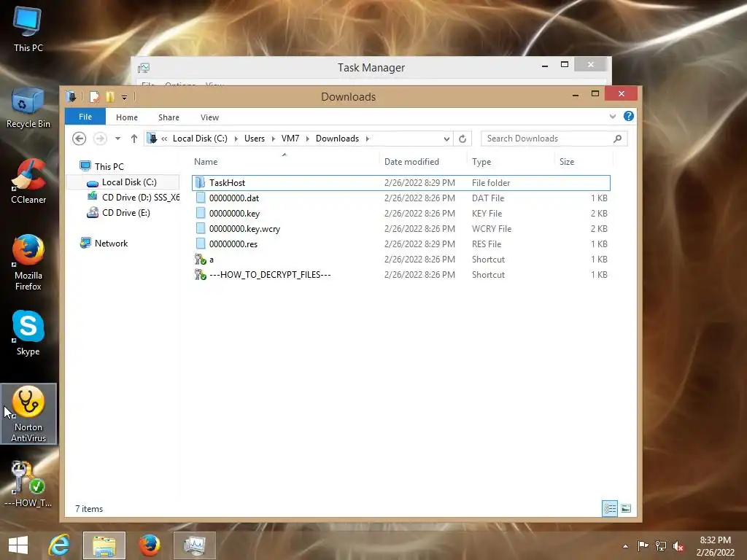Select the TaskHost folder
Viewport: 747px width, 560px height.
tap(400, 183)
